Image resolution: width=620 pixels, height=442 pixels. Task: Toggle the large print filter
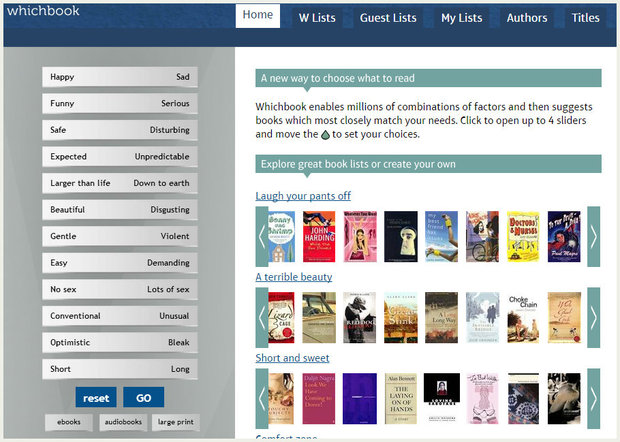(176, 422)
